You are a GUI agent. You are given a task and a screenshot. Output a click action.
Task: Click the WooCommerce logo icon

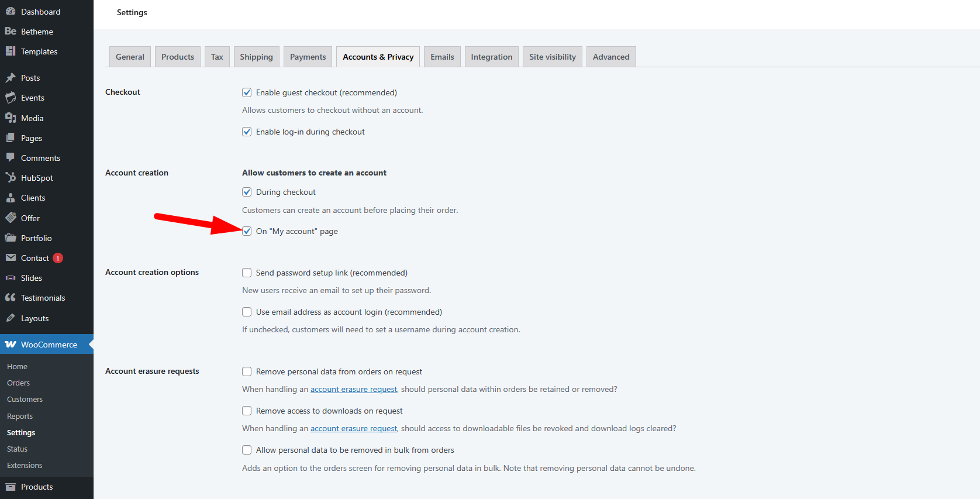[11, 345]
